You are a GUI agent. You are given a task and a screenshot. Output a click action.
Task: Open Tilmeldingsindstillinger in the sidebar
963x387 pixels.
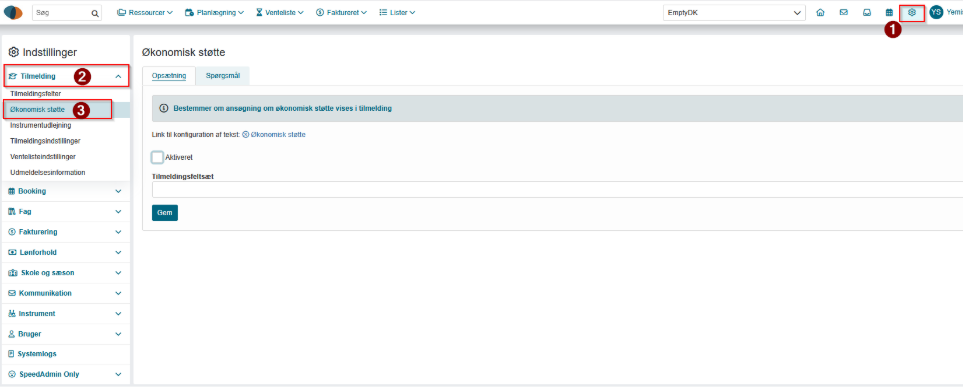(x=45, y=141)
